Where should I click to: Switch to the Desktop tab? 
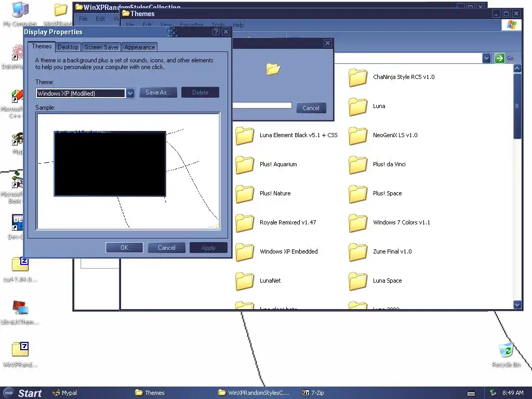click(68, 47)
